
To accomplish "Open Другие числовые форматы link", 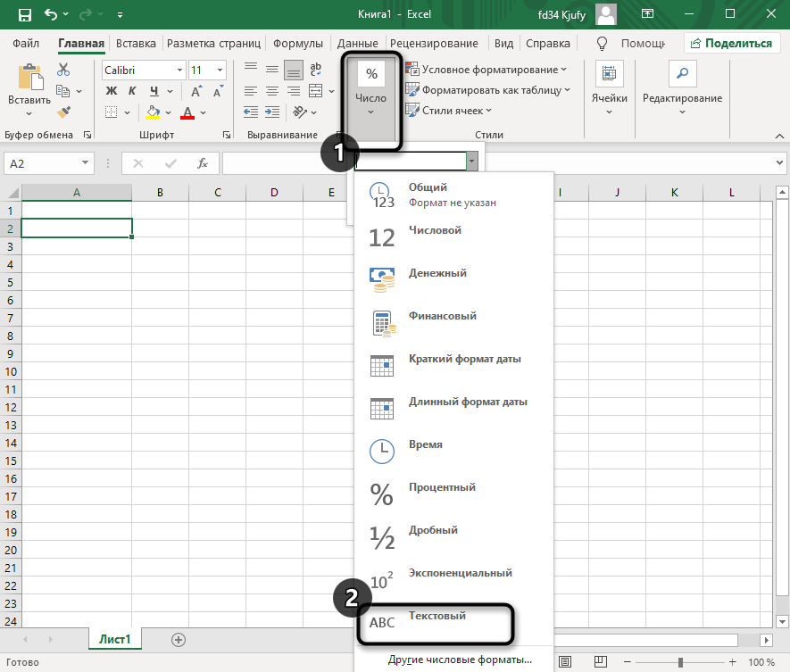I will coord(460,660).
